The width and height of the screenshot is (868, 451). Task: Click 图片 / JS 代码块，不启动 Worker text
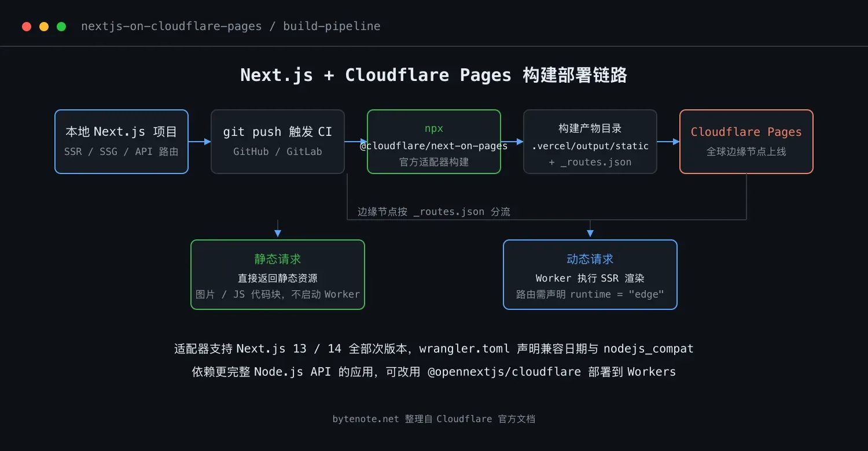[x=278, y=294]
